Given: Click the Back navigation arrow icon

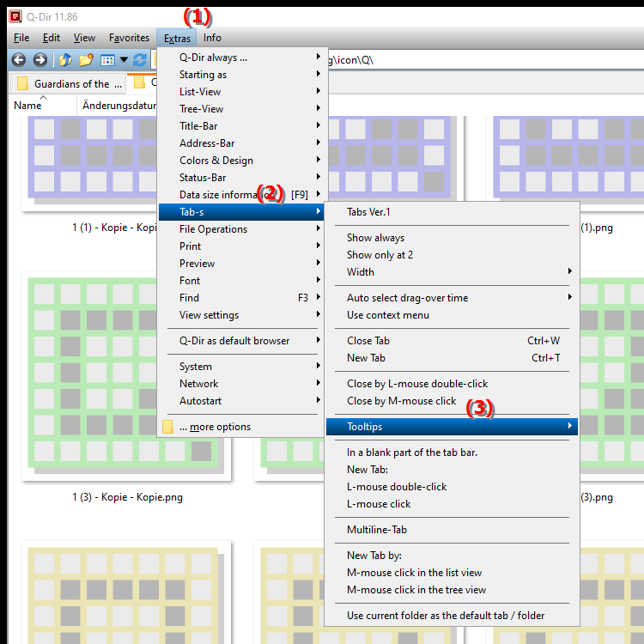Looking at the screenshot, I should pyautogui.click(x=19, y=60).
